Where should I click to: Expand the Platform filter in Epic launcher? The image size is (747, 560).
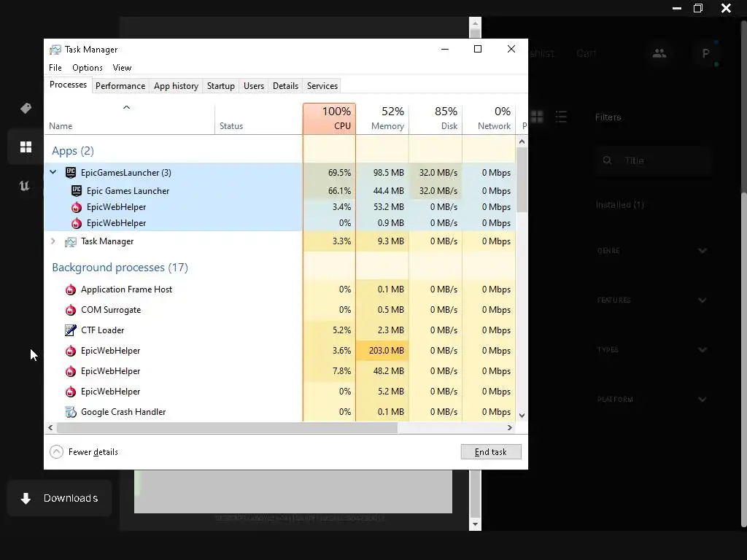pyautogui.click(x=651, y=399)
